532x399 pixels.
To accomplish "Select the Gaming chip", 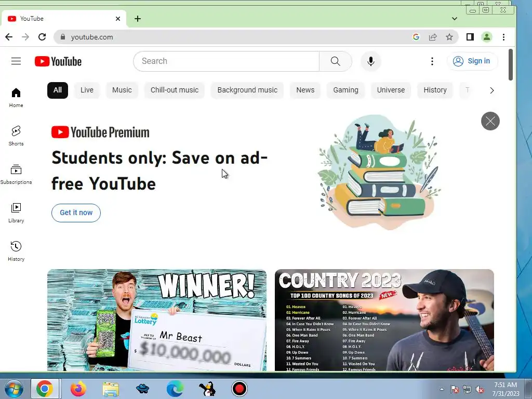I will [x=345, y=90].
